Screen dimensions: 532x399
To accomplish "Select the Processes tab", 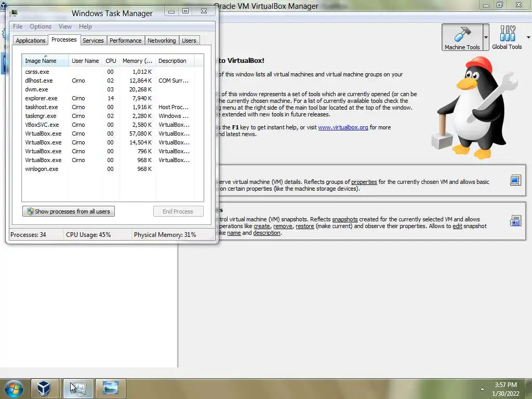I will [x=64, y=39].
